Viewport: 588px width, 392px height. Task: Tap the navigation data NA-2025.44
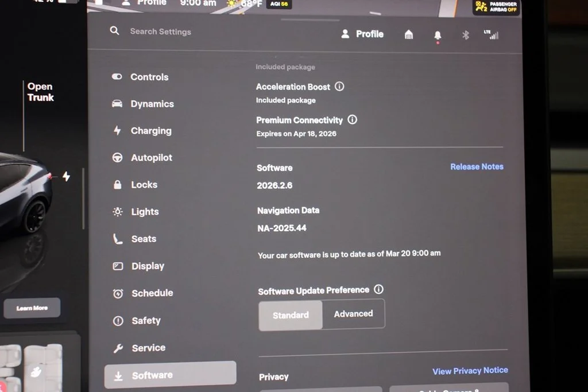coord(281,228)
